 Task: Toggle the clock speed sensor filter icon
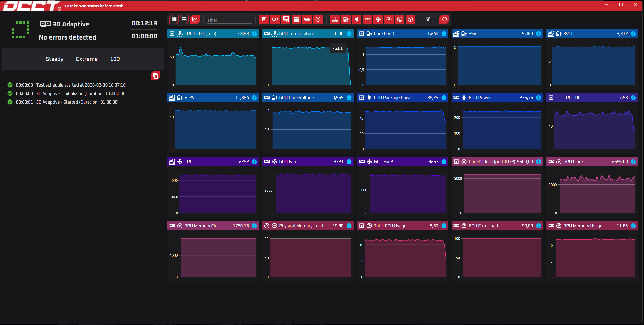pyautogui.click(x=389, y=19)
